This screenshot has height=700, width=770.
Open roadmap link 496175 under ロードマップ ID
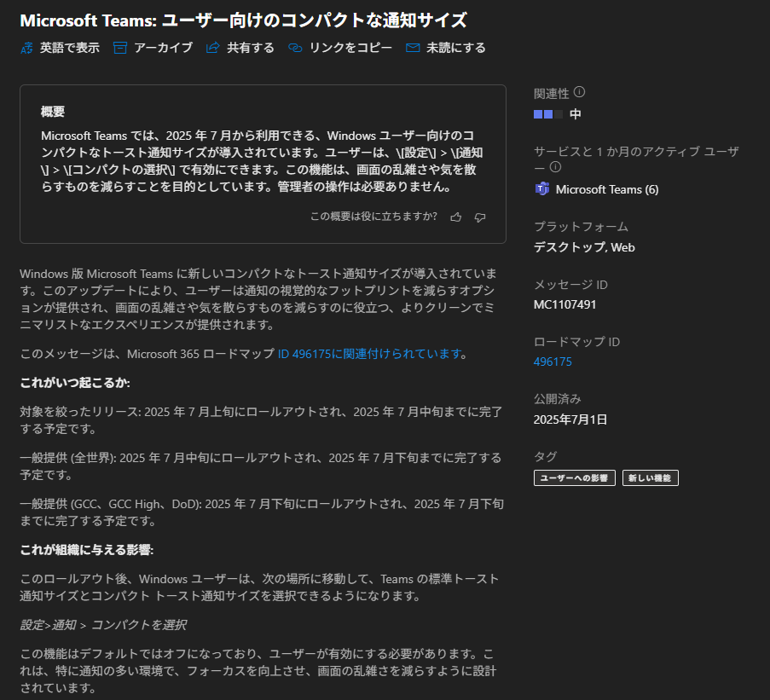click(x=553, y=362)
